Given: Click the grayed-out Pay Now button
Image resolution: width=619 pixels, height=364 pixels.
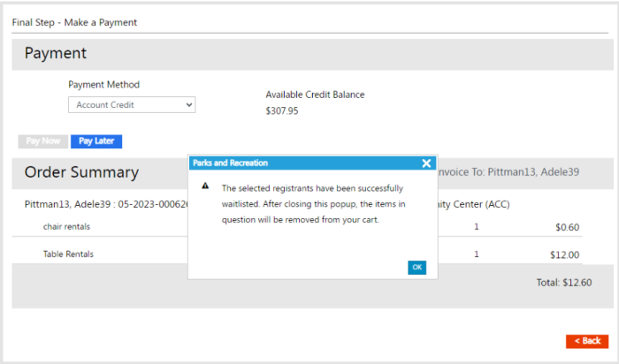Looking at the screenshot, I should [x=42, y=141].
